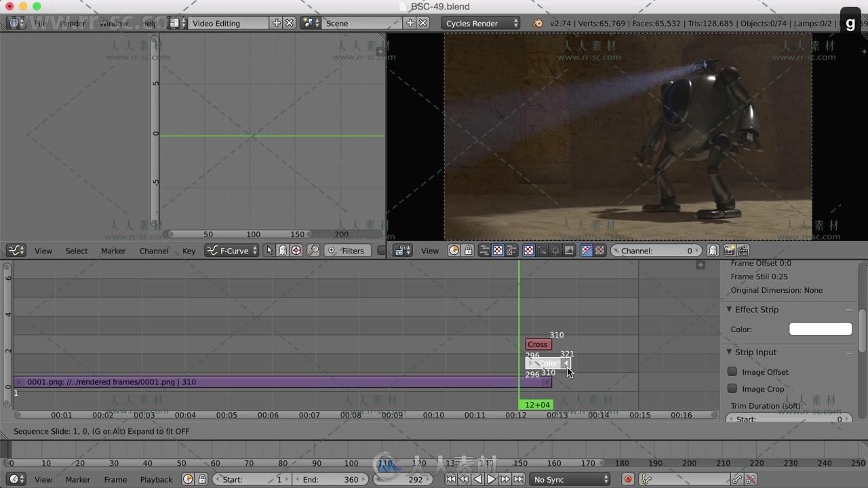Click the OpenGL render image camera icon
This screenshot has height=488, width=868.
click(x=729, y=251)
